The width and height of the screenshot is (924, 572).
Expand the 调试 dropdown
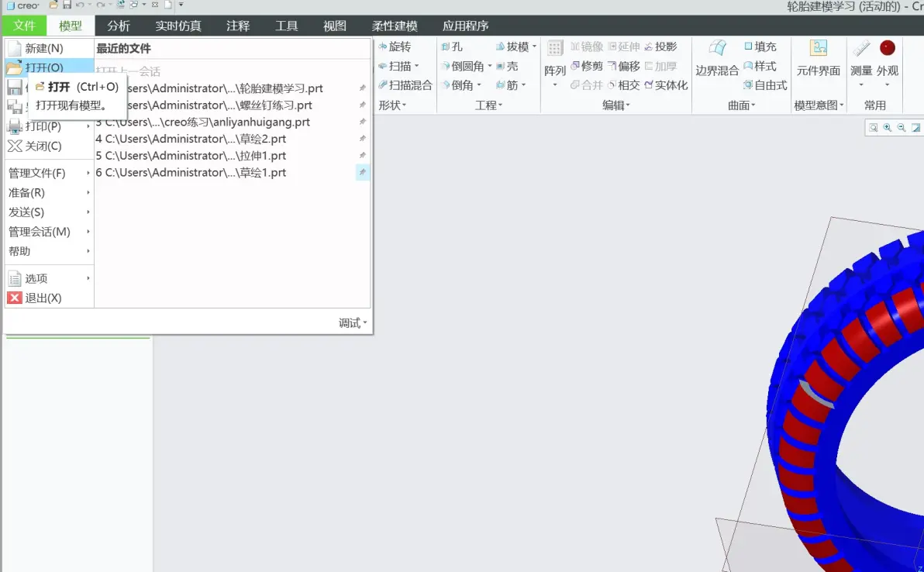[x=353, y=323]
